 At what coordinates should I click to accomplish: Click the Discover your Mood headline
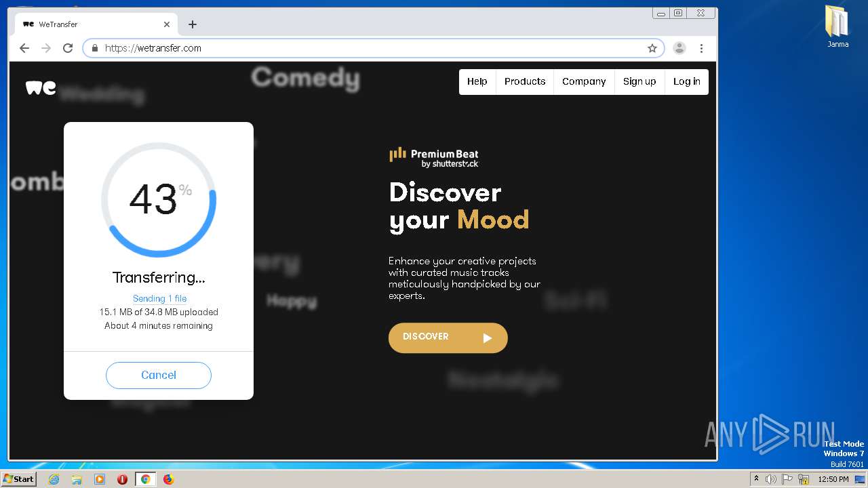[459, 207]
